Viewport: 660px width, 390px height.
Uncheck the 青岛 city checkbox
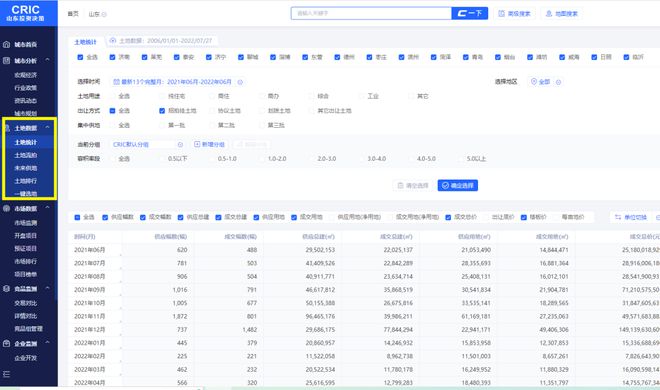point(466,57)
